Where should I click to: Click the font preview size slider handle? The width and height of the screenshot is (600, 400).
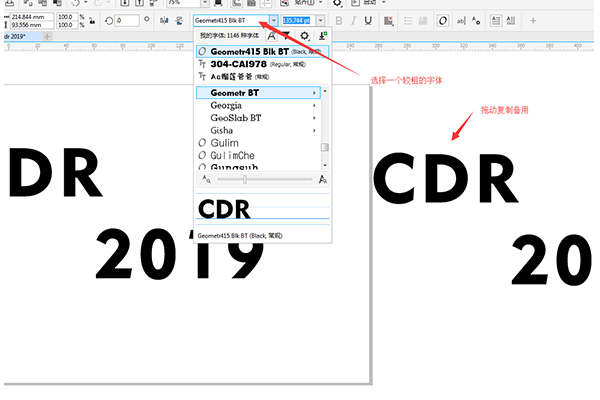(245, 179)
